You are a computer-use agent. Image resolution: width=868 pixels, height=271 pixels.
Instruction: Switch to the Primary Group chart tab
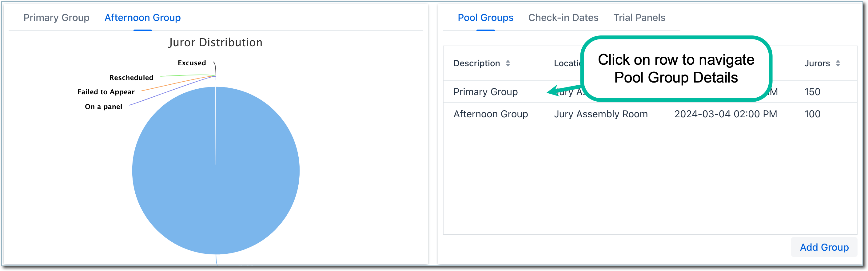pos(56,18)
